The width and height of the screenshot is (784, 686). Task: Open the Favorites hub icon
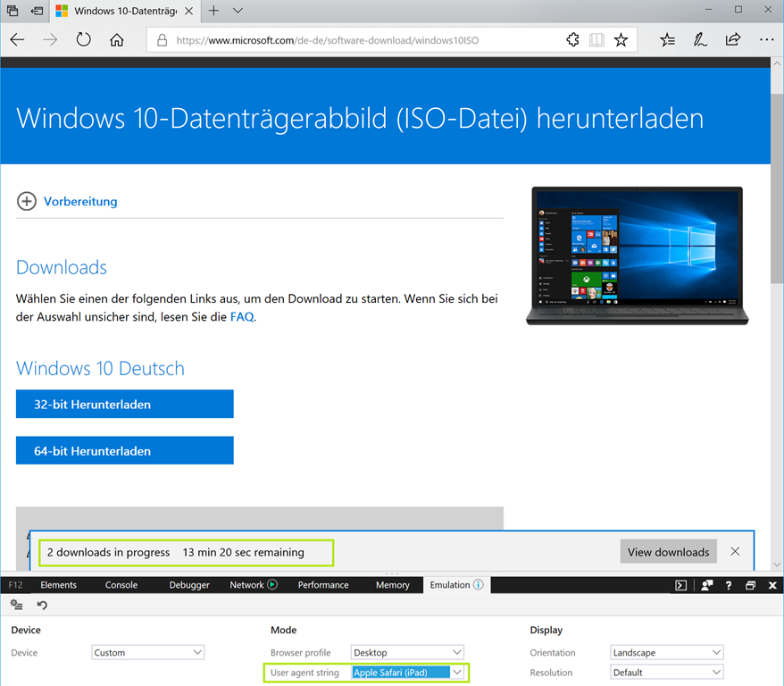click(x=667, y=40)
